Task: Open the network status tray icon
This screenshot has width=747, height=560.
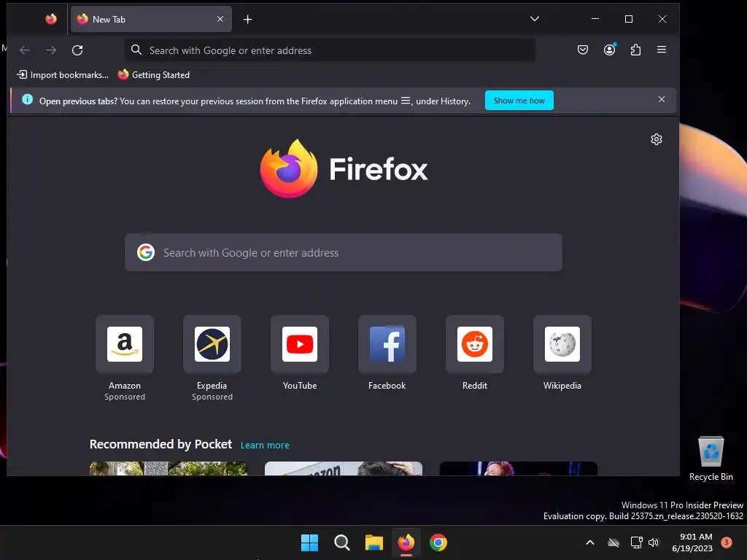Action: (636, 542)
